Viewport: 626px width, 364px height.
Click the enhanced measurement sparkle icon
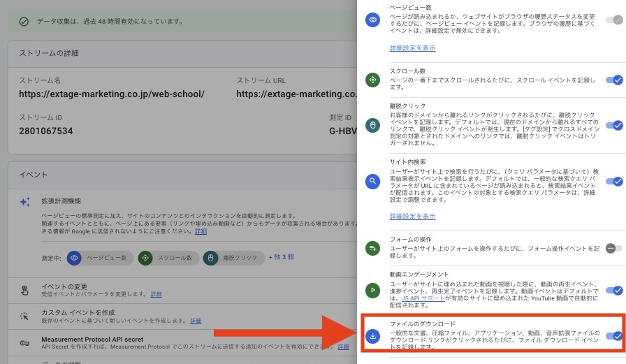pyautogui.click(x=24, y=201)
